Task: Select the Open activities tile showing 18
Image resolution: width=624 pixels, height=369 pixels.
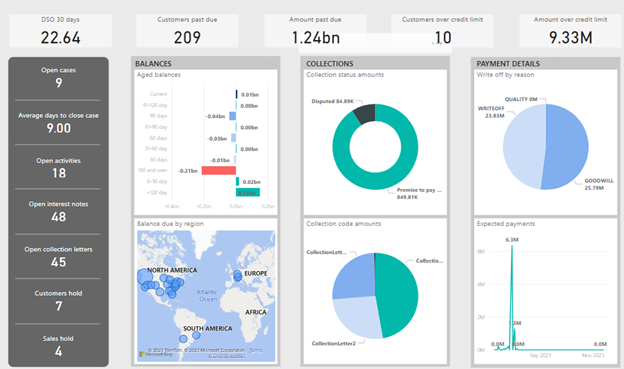Action: pyautogui.click(x=58, y=167)
